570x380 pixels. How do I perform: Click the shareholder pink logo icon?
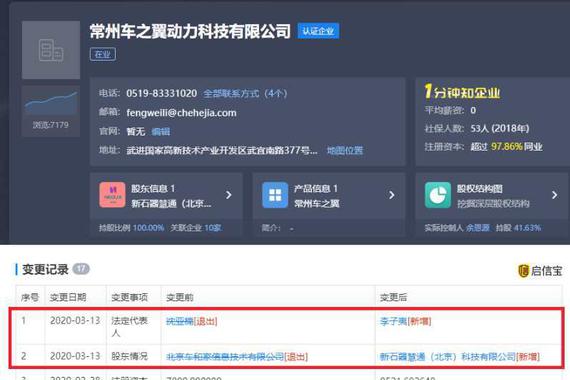112,195
